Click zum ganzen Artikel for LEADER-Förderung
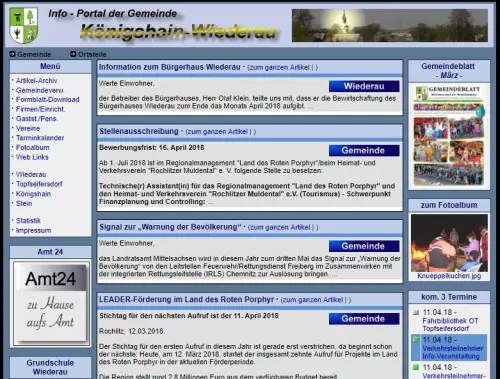The image size is (500, 379). [x=313, y=300]
